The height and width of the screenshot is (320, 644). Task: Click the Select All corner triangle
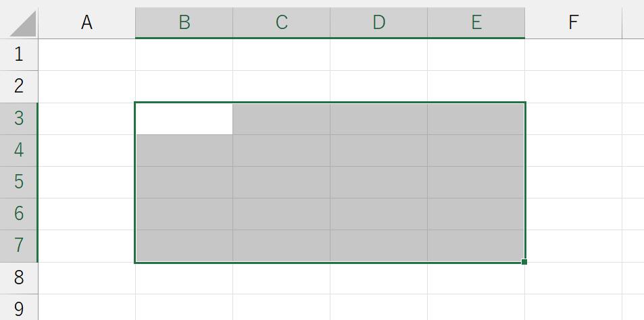[23, 24]
